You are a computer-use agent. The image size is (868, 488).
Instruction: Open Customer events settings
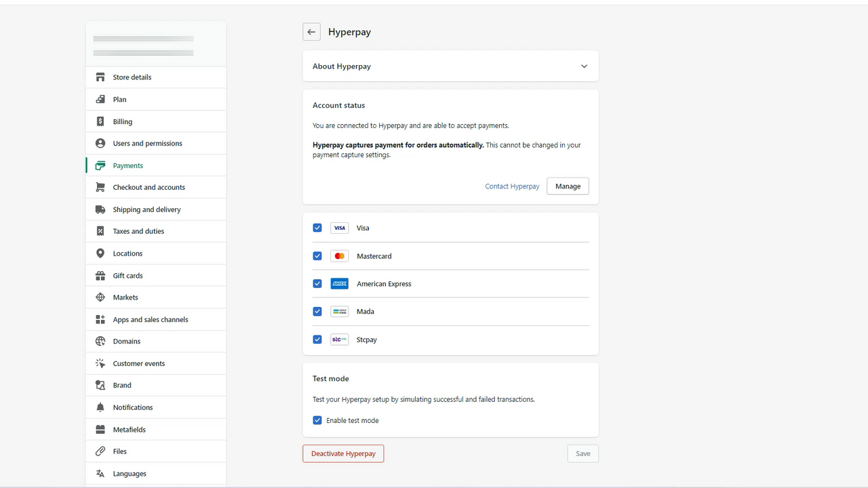tap(156, 363)
